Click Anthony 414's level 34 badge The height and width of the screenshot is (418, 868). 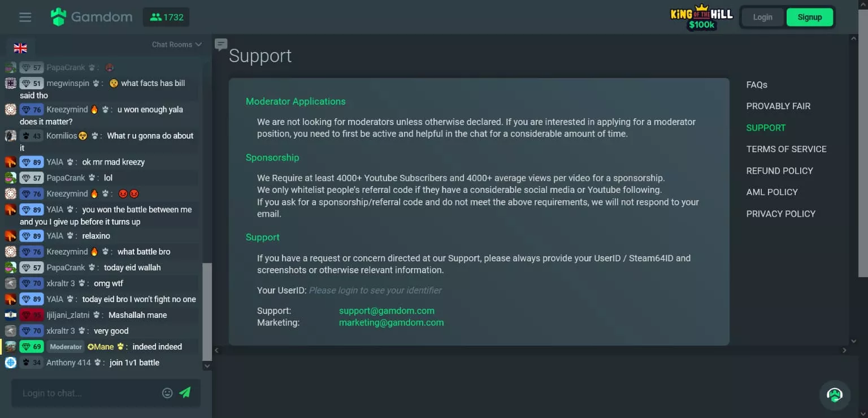point(32,363)
